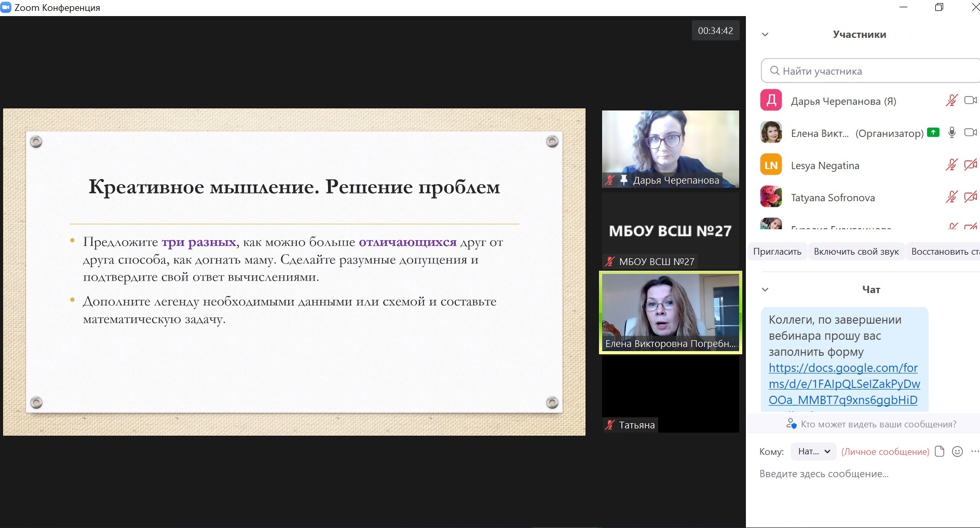Click the magnifier icon in participant search
Image resolution: width=980 pixels, height=528 pixels.
tap(774, 71)
